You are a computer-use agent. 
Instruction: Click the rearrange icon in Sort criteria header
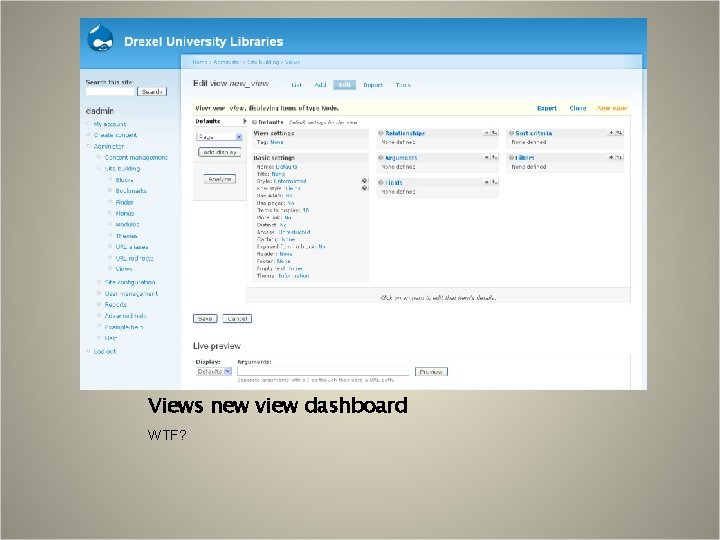coord(619,133)
